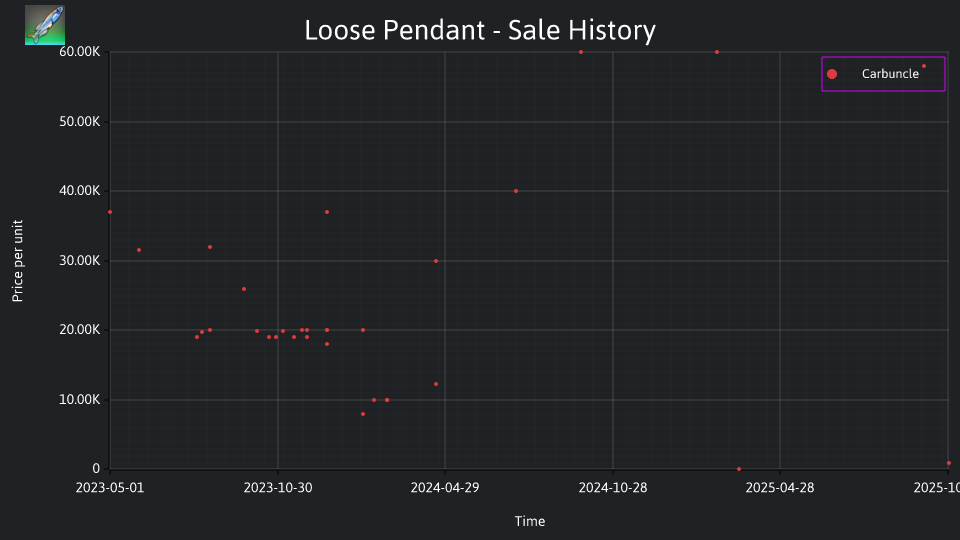Screen dimensions: 960x540
Task: Click the 2024-10-28 x-axis label
Action: coord(613,488)
